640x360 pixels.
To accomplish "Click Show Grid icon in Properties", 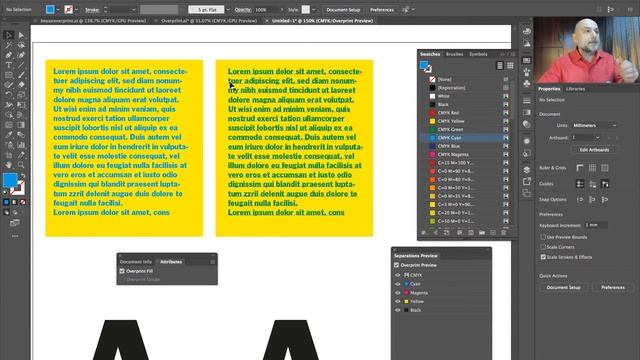I will click(592, 168).
